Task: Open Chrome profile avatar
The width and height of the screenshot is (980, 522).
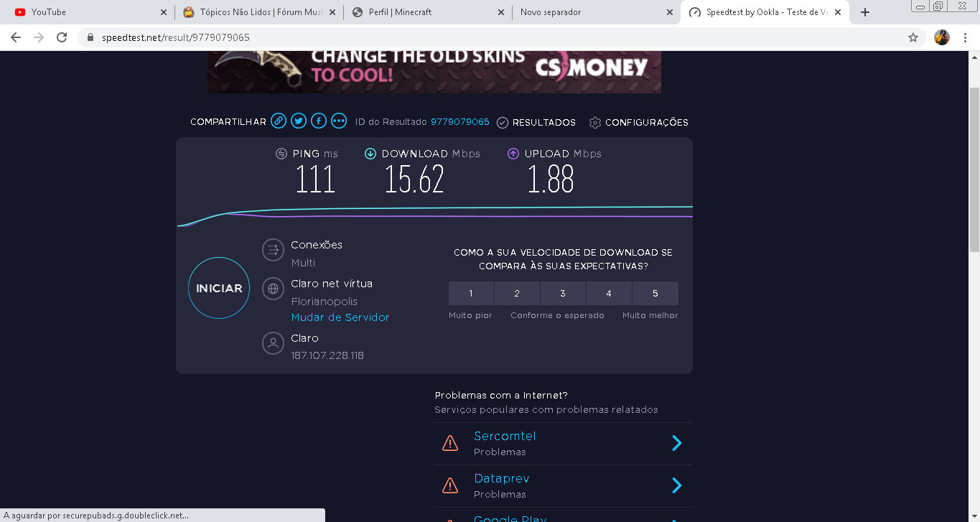Action: [942, 37]
